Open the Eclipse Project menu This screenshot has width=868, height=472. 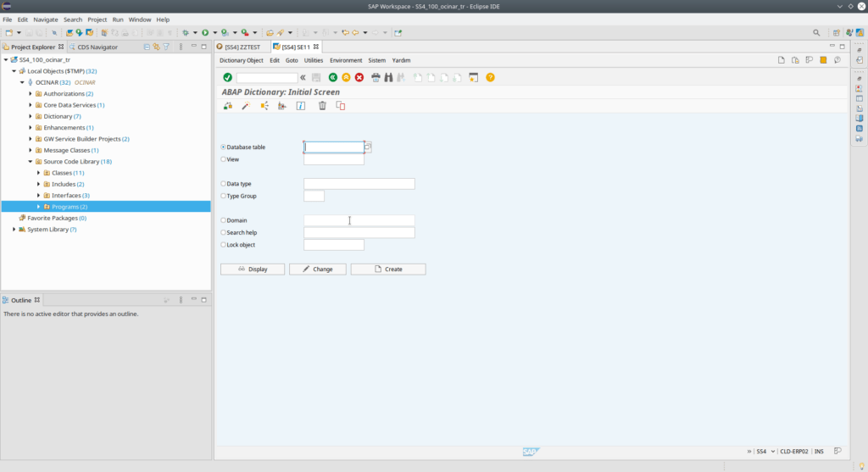coord(97,19)
